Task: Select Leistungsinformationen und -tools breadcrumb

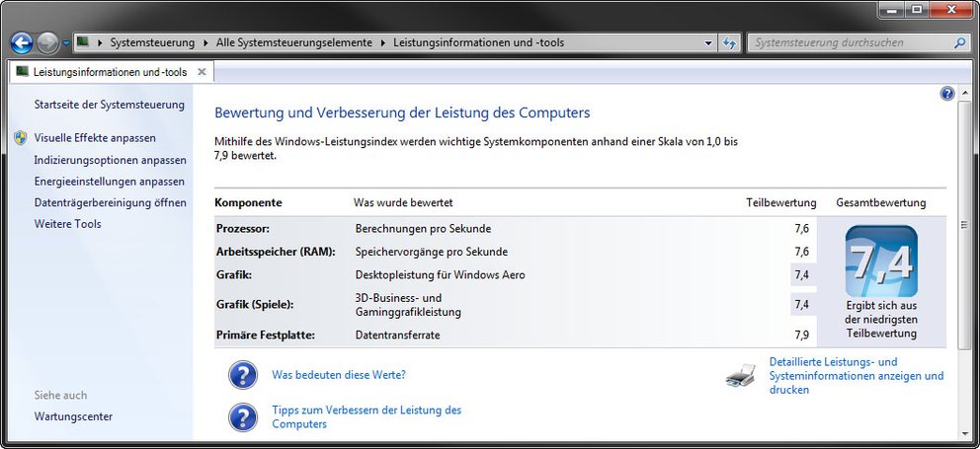Action: [478, 43]
